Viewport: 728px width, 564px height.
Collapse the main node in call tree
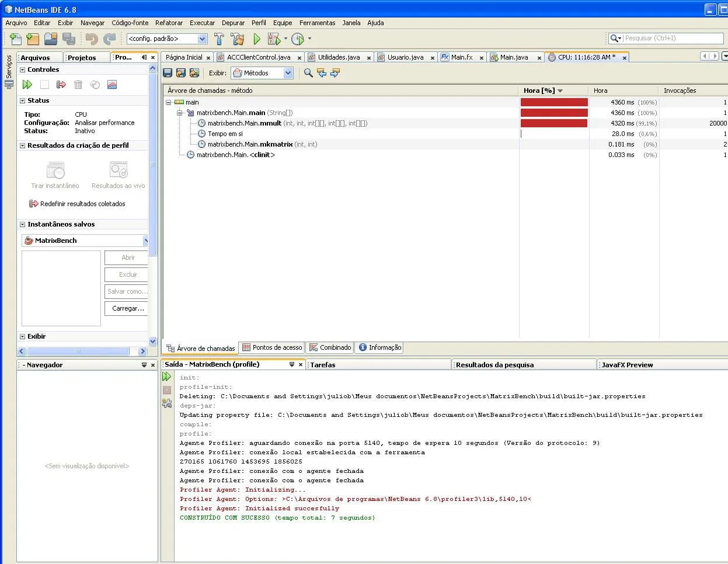coord(168,102)
